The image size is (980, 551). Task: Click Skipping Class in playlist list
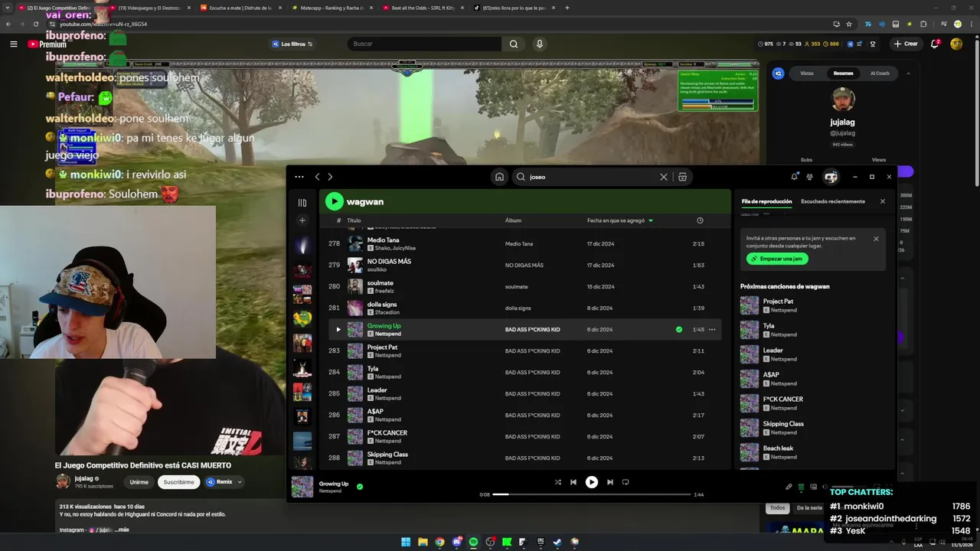[387, 455]
